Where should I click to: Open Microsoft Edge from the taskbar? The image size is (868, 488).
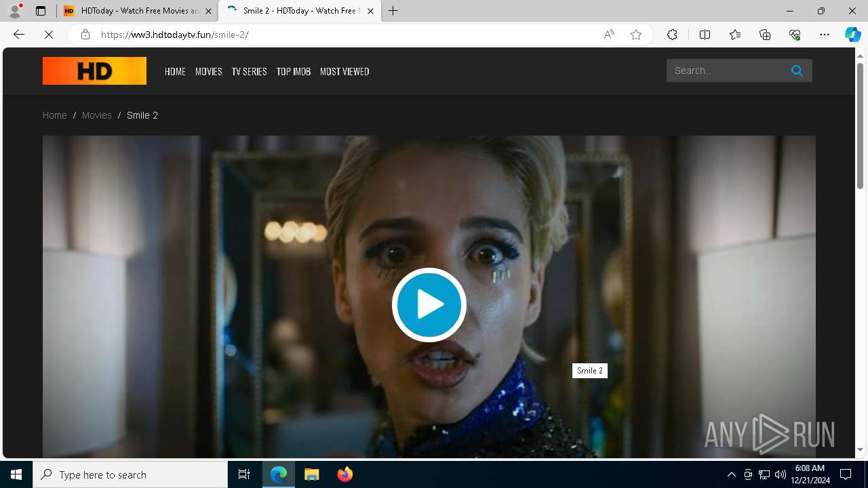tap(279, 474)
